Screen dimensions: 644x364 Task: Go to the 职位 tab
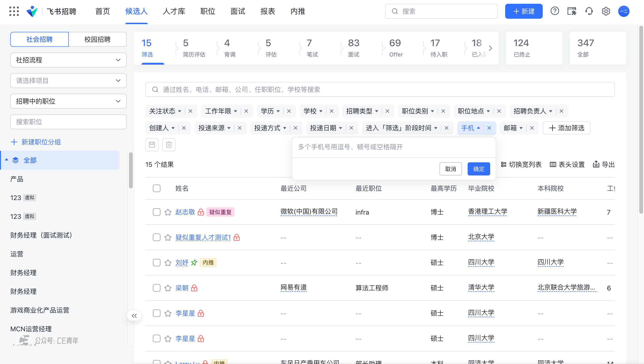pos(208,11)
